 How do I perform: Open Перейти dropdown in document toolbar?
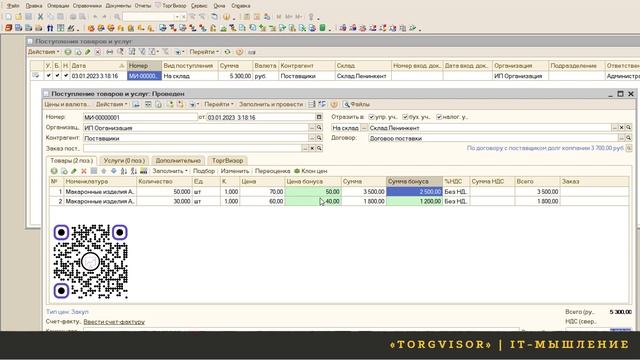219,104
